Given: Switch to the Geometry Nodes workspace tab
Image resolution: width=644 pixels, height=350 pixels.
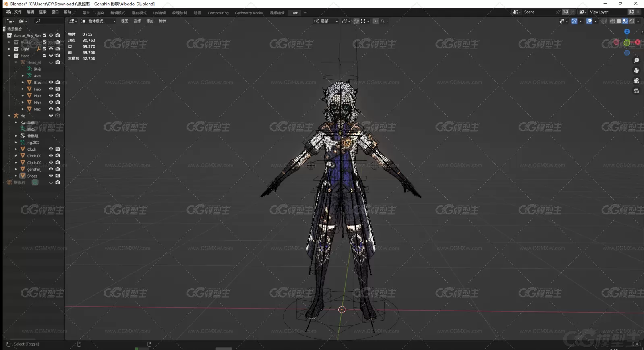Looking at the screenshot, I should coord(249,13).
